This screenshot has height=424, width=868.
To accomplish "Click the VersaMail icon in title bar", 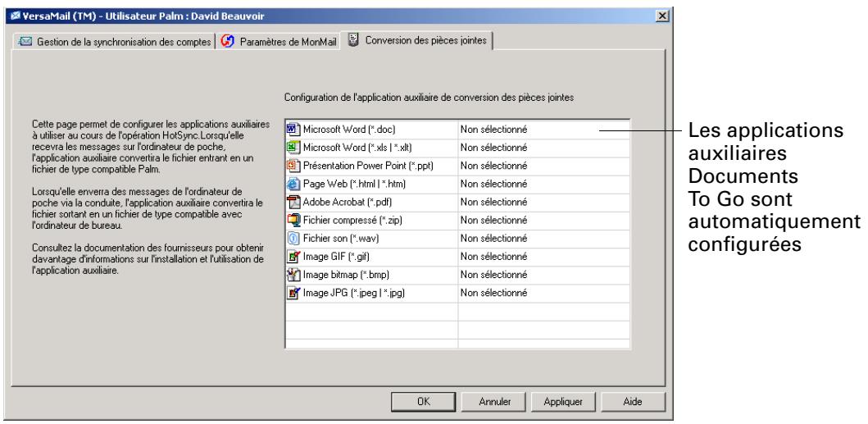I will tap(15, 16).
